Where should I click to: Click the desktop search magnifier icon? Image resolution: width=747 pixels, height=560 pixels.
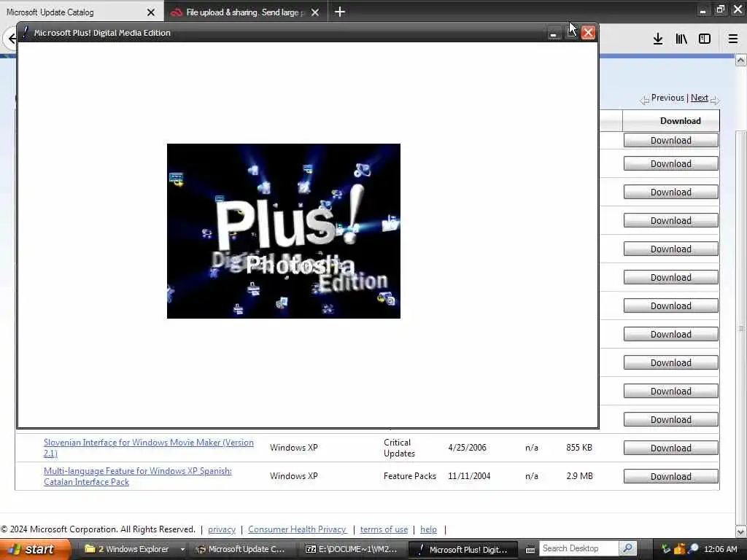point(628,549)
